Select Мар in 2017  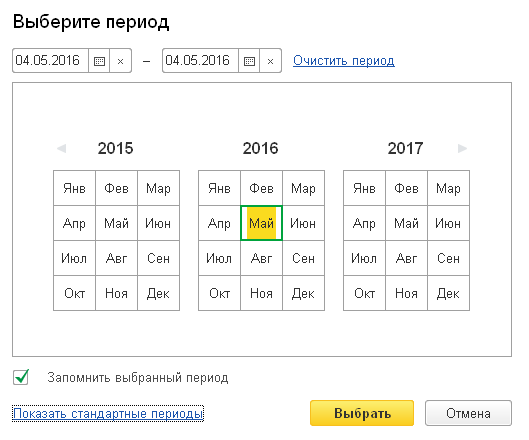pos(448,188)
